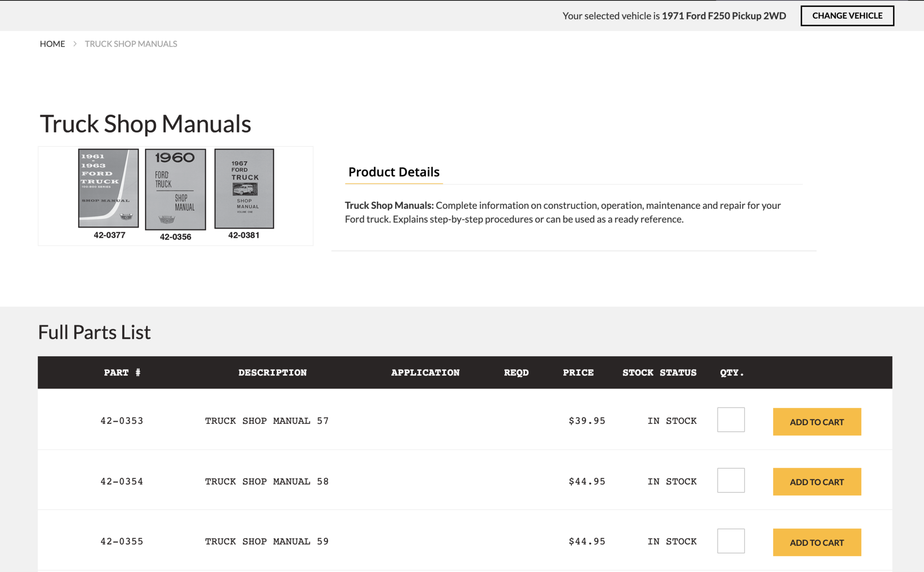Click quantity field for Truck Shop Manual 59

click(730, 541)
